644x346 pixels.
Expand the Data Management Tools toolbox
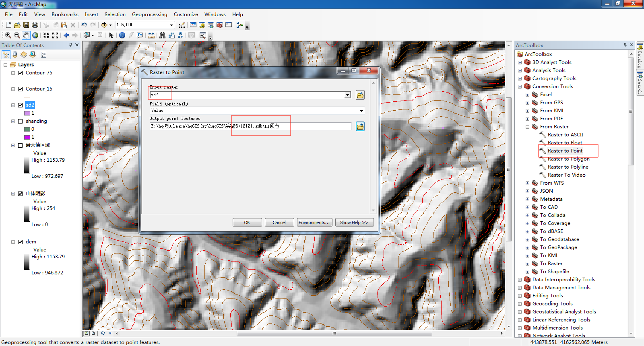pos(520,288)
